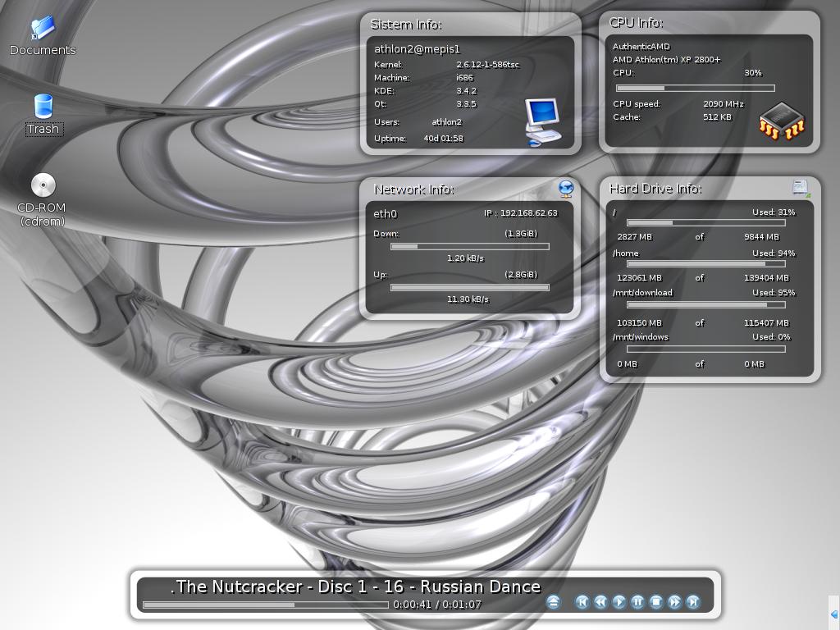Screen dimensions: 840x630
Task: Click kernel version '2.6.12-1-586tsc'
Action: click(x=487, y=65)
